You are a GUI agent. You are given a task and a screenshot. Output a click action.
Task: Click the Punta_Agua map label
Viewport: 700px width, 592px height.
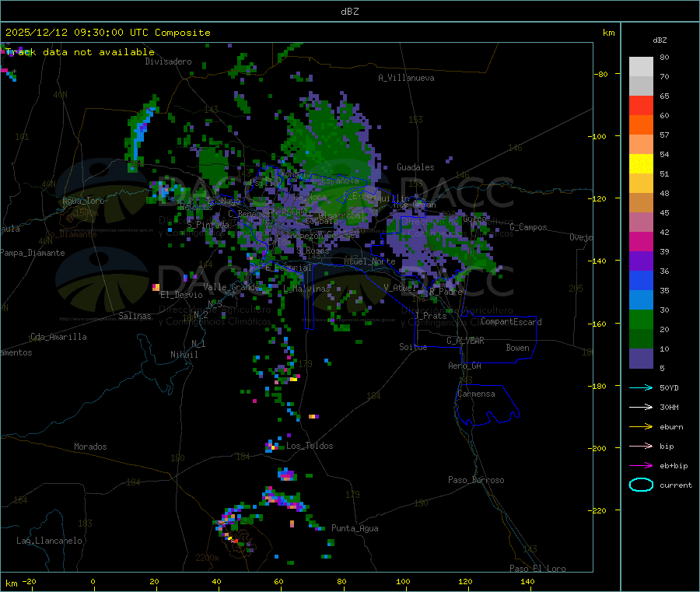point(355,529)
